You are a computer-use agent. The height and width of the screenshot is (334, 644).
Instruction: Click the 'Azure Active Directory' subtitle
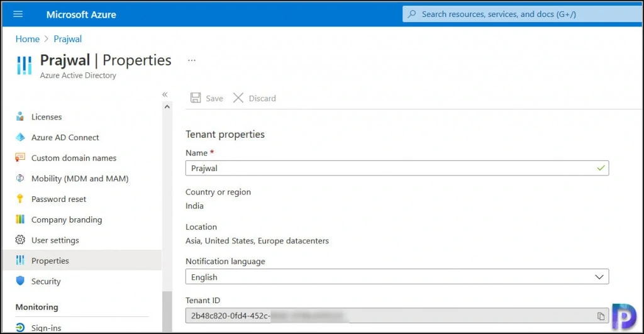78,75
